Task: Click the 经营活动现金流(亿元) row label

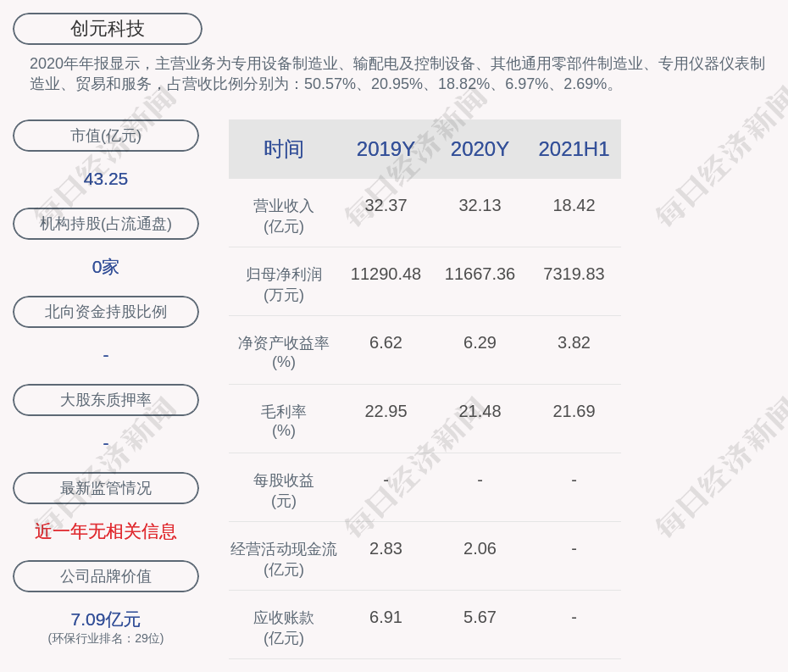Action: [x=284, y=559]
